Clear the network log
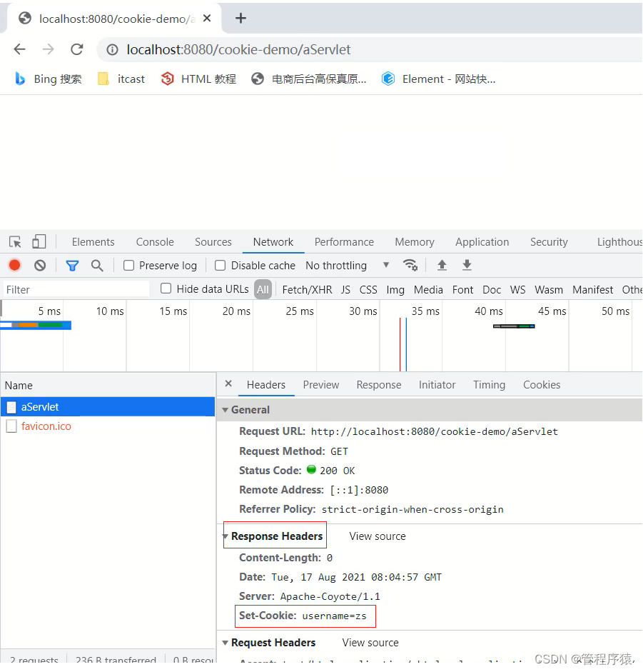 [x=40, y=266]
